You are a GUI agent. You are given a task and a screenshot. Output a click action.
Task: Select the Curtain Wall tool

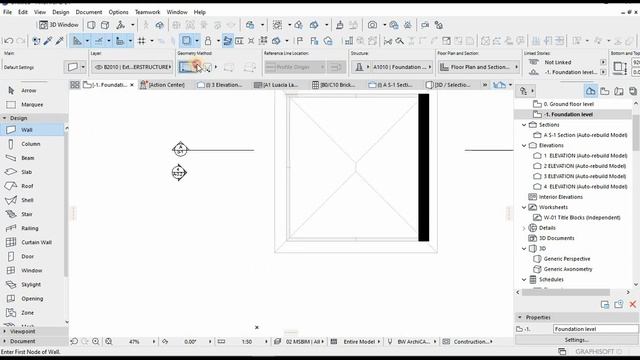click(33, 242)
